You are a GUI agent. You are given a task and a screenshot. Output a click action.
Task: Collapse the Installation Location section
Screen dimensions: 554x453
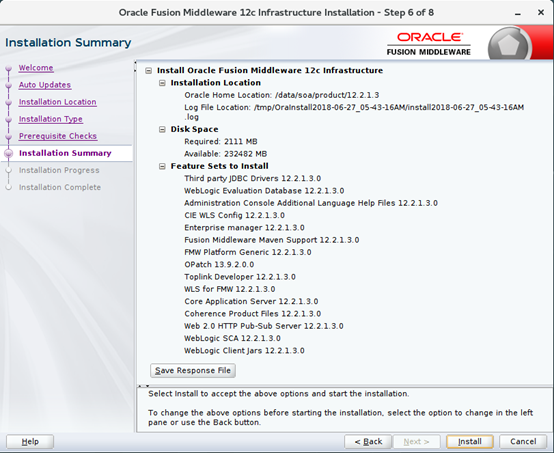162,83
